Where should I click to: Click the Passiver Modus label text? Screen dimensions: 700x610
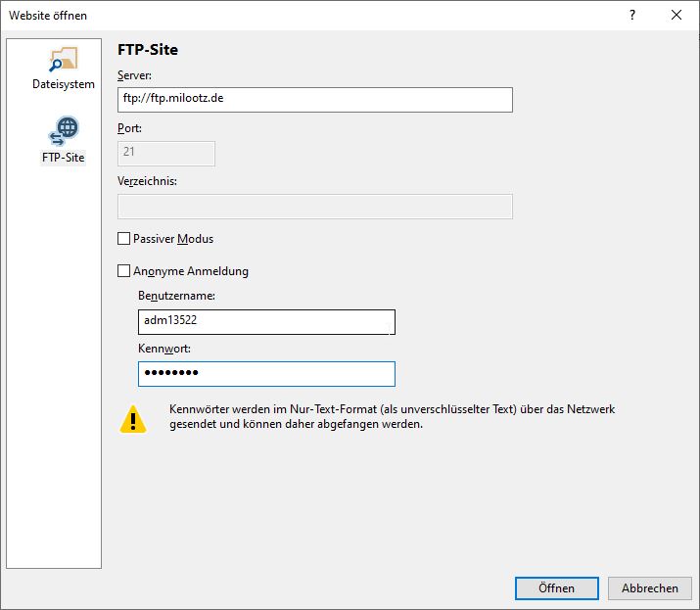point(172,239)
